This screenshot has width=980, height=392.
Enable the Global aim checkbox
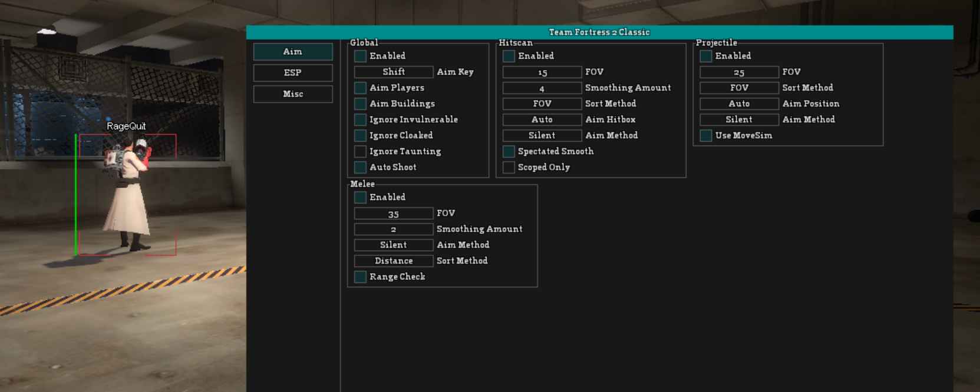[x=360, y=56]
